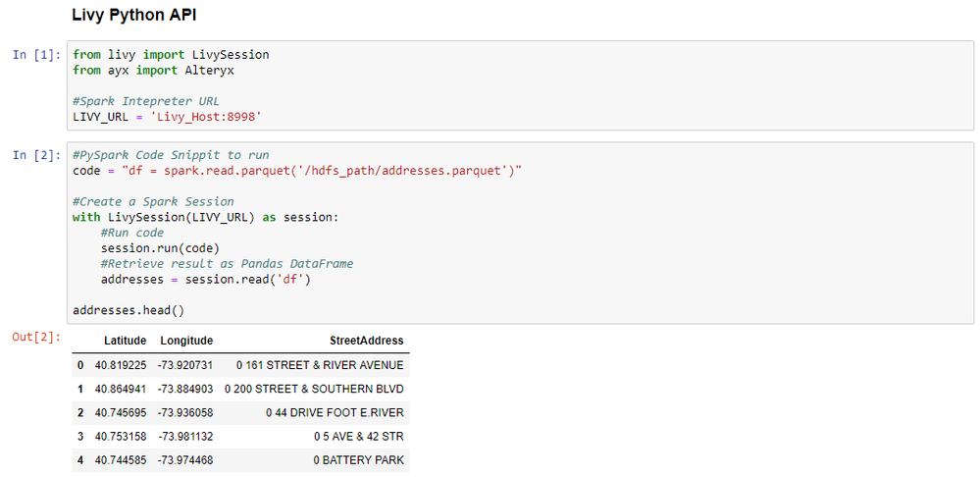
Task: Select the In [2] cell prompt
Action: [33, 156]
